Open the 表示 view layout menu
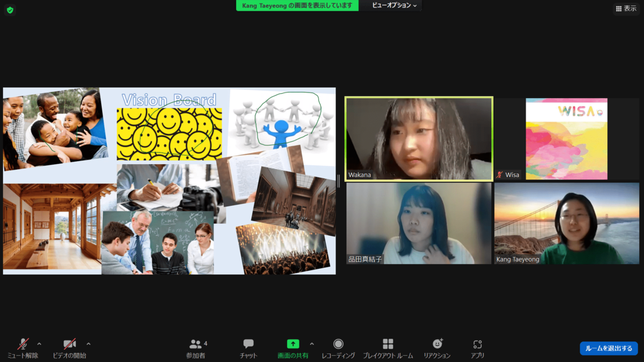The width and height of the screenshot is (644, 362). [626, 9]
